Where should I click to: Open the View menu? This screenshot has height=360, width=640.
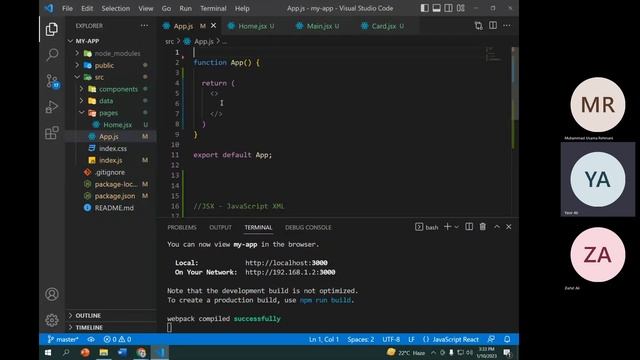(x=146, y=8)
